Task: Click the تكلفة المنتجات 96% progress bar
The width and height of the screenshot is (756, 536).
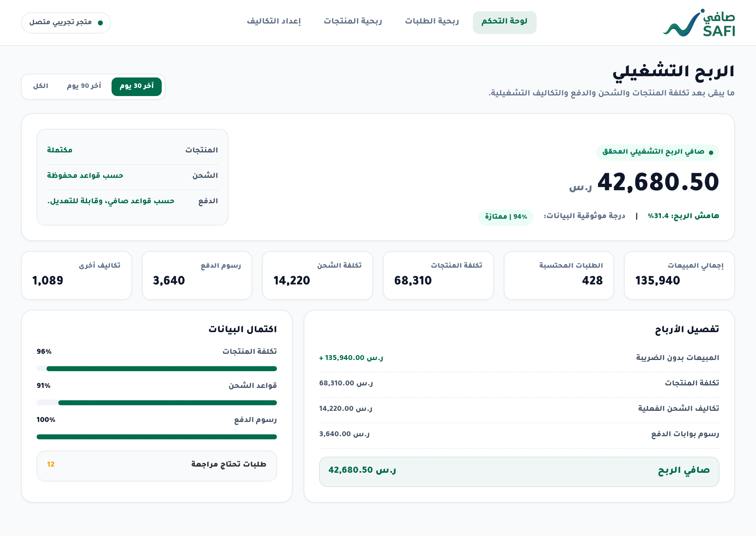Action: click(157, 369)
